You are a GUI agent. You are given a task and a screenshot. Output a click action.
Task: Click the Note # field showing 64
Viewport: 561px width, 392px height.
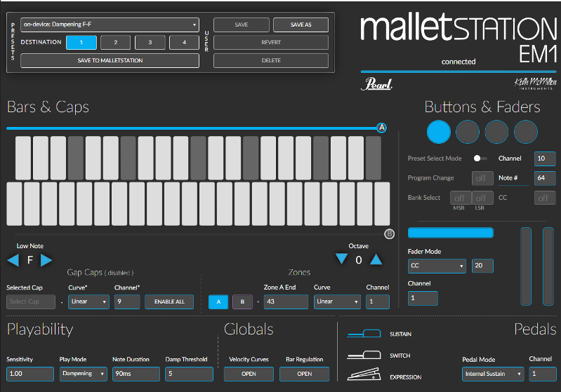pyautogui.click(x=545, y=178)
